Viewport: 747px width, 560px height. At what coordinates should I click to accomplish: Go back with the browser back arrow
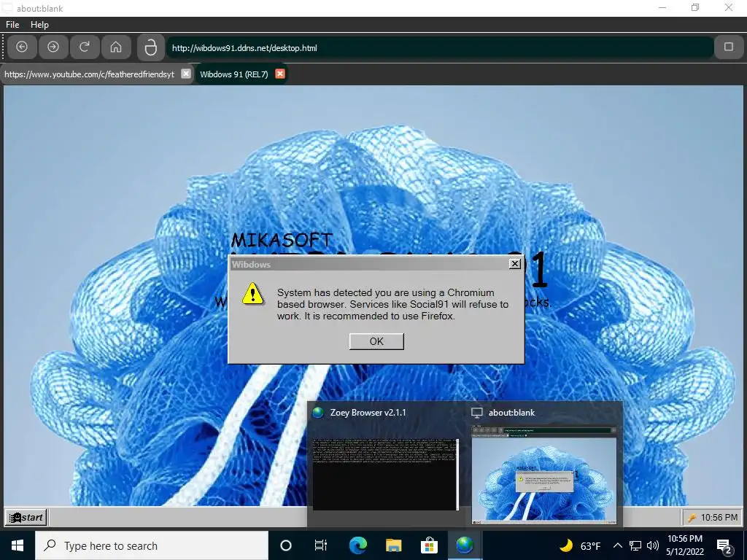coord(22,47)
